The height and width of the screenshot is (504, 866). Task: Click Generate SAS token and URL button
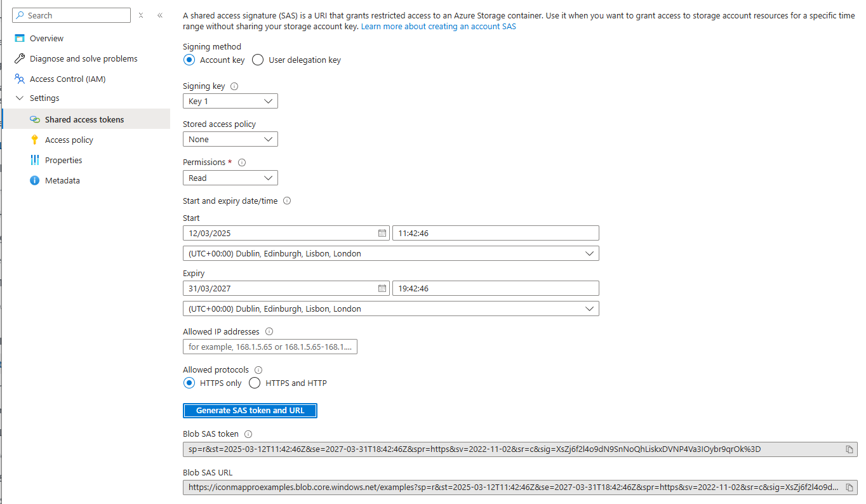pyautogui.click(x=250, y=411)
